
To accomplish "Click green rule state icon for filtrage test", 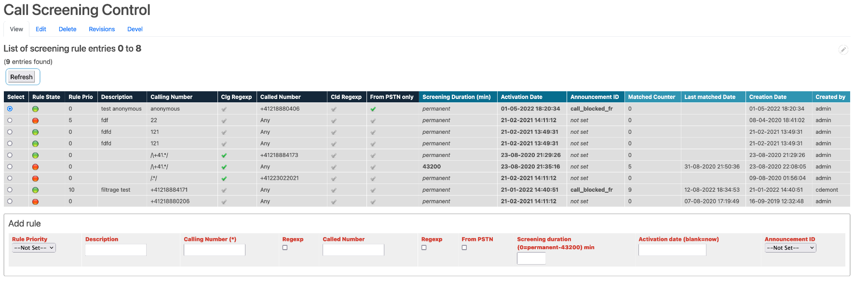I will pyautogui.click(x=35, y=190).
